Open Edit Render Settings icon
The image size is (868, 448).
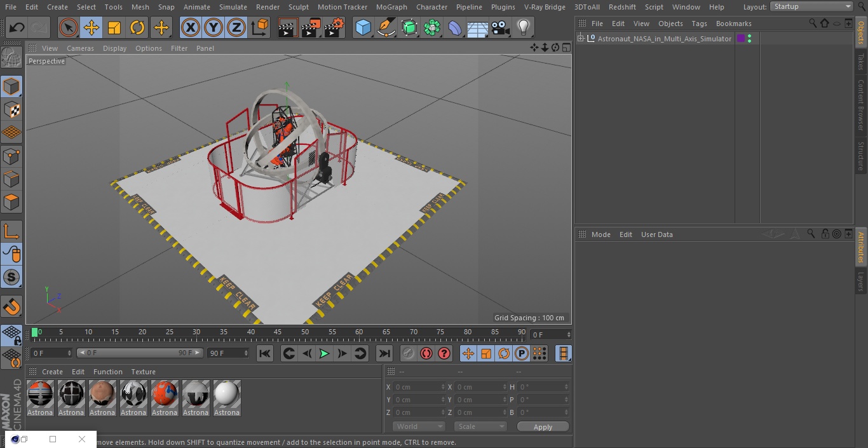pos(334,27)
